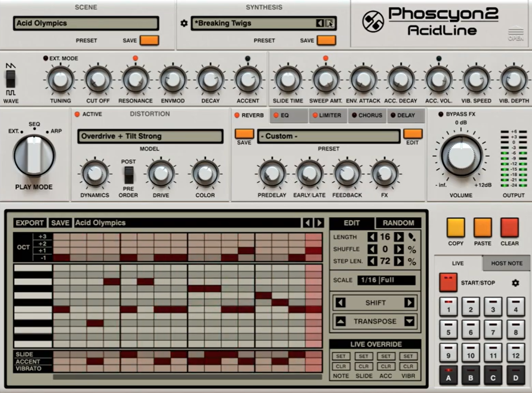This screenshot has width=532, height=393.
Task: Click the Phoscyon2 logo icon
Action: pos(373,22)
